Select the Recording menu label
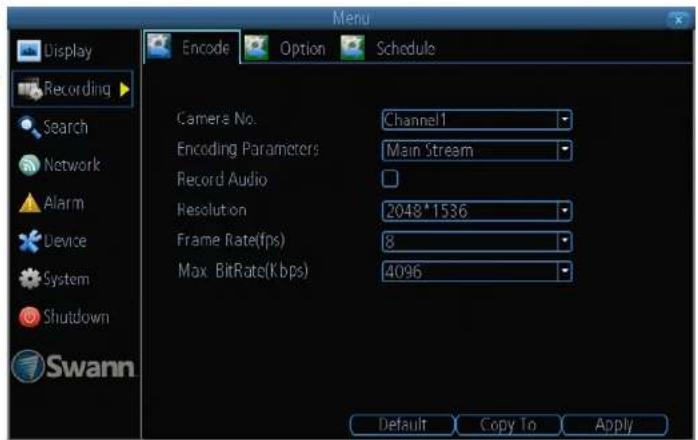This screenshot has width=698, height=440. (x=77, y=89)
